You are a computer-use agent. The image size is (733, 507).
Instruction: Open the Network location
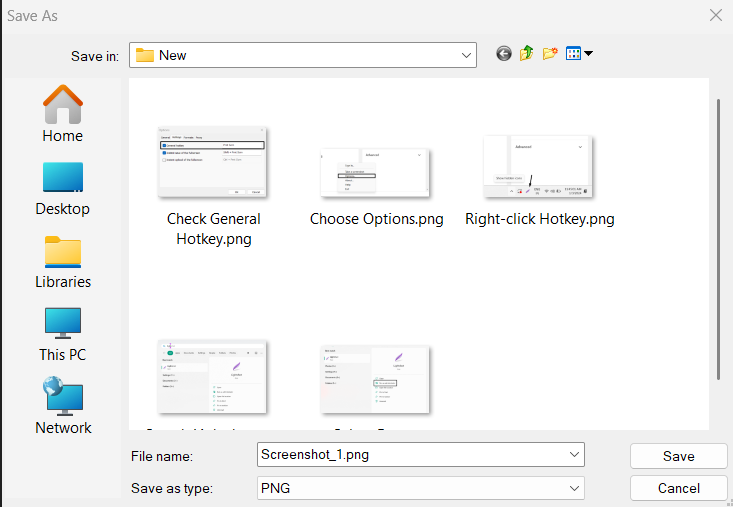[63, 406]
